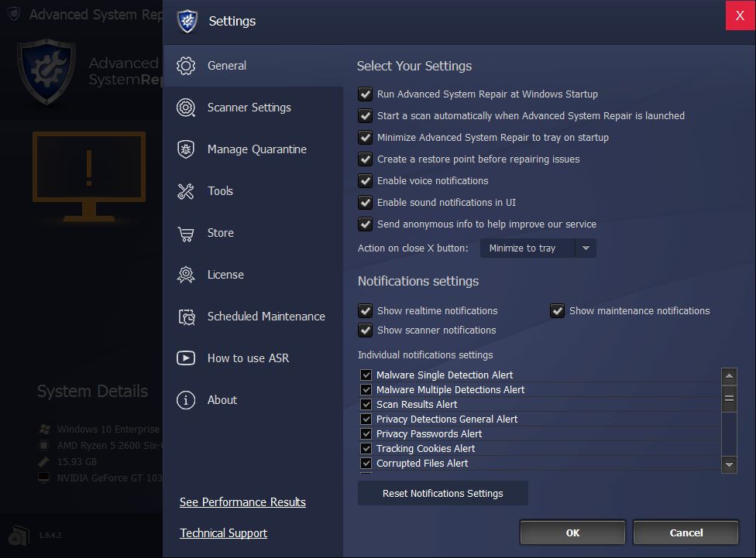
Task: Click the About info icon
Action: coord(186,400)
